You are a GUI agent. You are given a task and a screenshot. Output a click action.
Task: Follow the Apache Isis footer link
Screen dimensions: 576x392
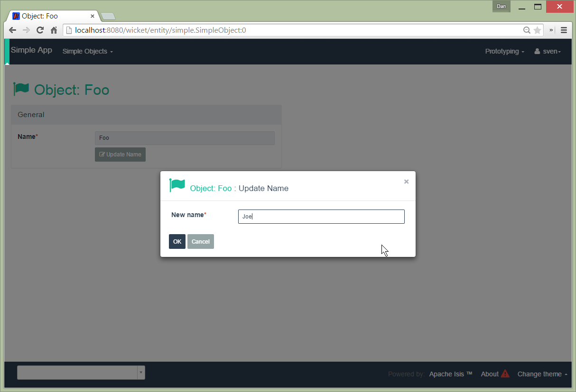click(450, 374)
